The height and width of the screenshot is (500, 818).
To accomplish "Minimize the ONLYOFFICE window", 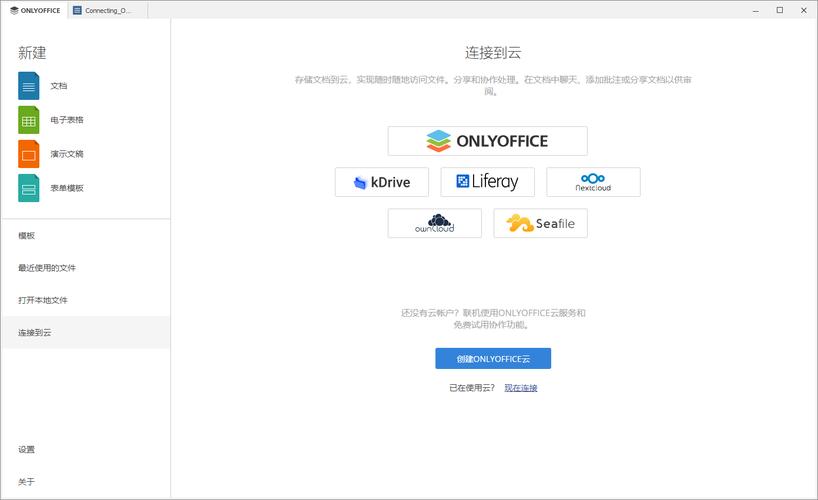I will pyautogui.click(x=755, y=10).
